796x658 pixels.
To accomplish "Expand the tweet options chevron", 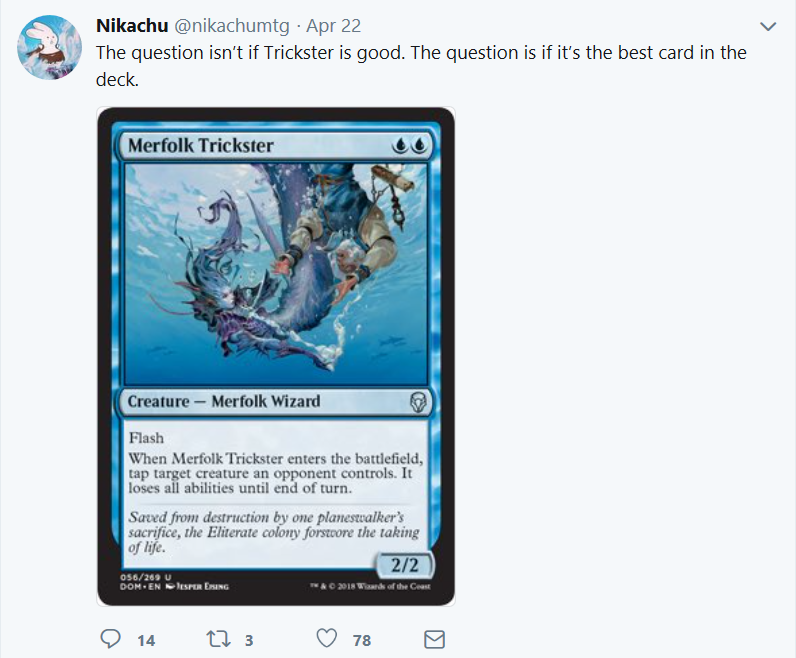I will 768,26.
